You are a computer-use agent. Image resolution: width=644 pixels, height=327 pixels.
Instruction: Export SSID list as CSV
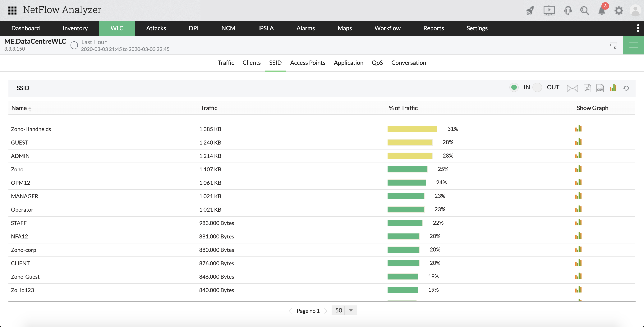point(600,88)
